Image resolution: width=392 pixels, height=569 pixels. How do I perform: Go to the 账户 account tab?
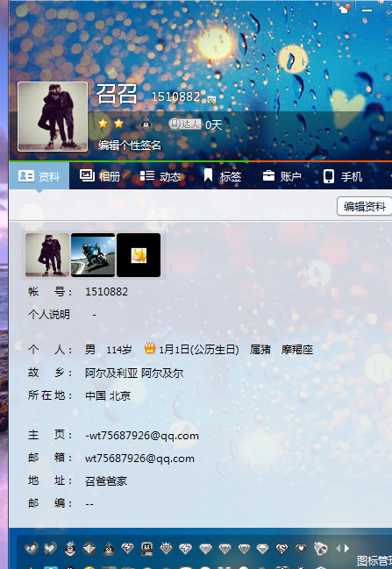click(x=282, y=176)
